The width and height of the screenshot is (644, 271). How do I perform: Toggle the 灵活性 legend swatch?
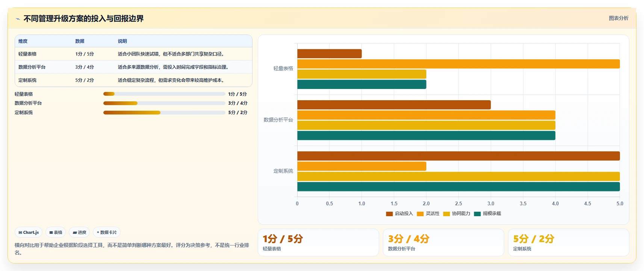click(420, 214)
